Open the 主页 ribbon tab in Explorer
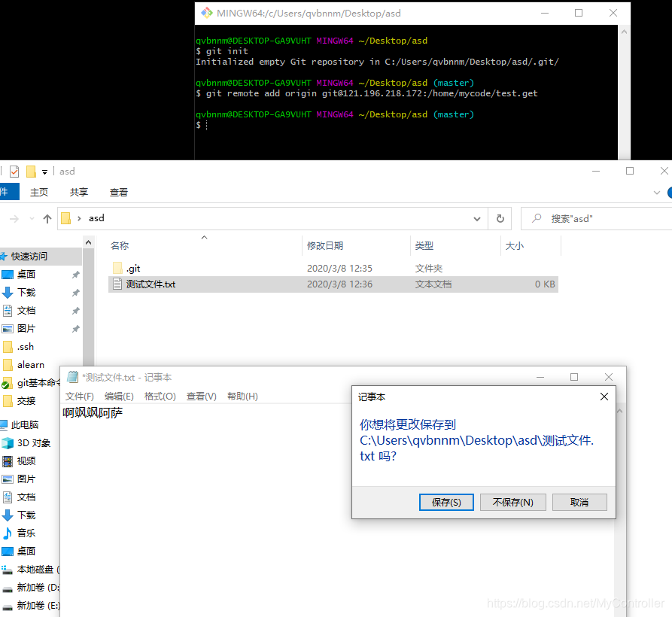Viewport: 672px width, 617px height. click(x=39, y=193)
